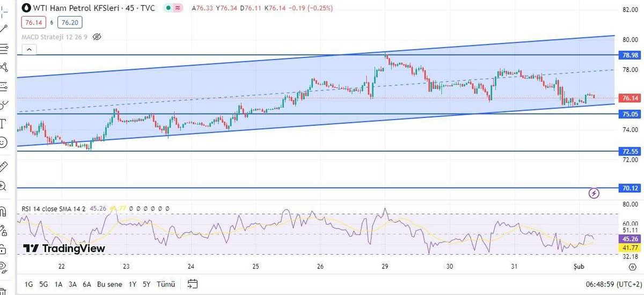Click the red 76.14 current price label
644x295 pixels.
[x=630, y=98]
